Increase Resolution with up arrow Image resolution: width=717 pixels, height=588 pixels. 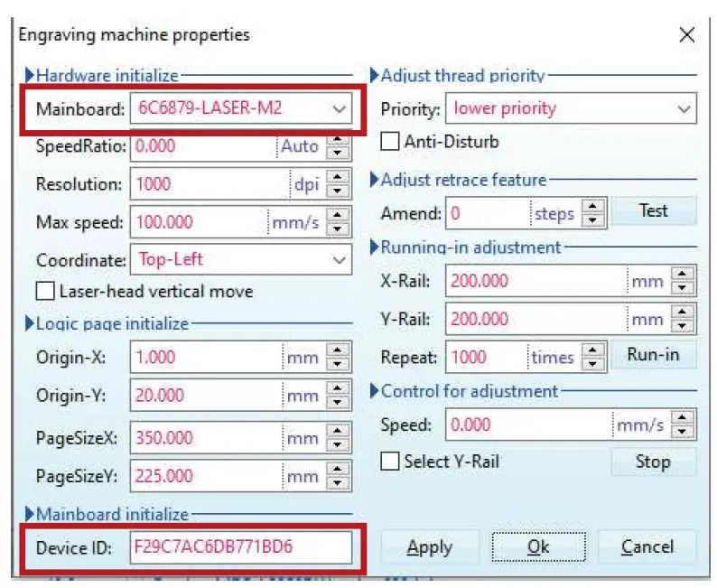click(339, 176)
